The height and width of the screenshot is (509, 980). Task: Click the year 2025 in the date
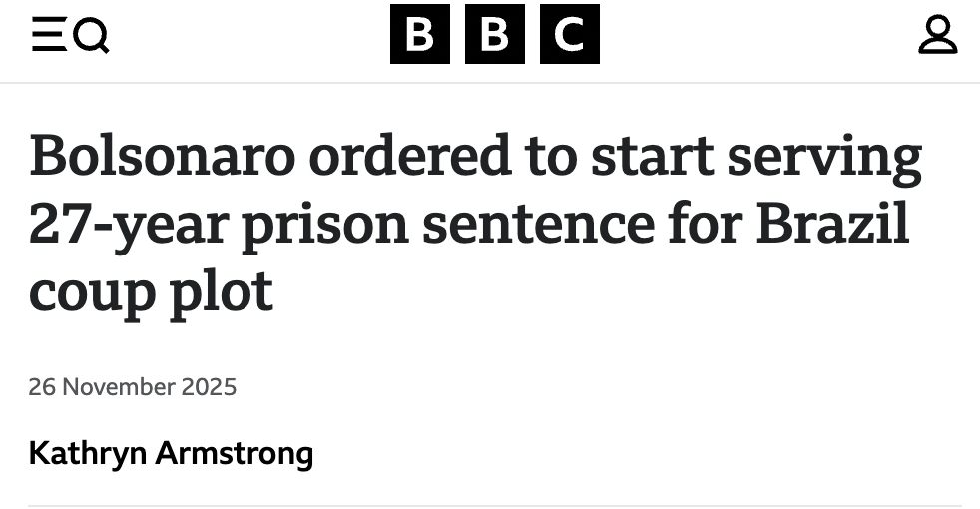pos(209,387)
